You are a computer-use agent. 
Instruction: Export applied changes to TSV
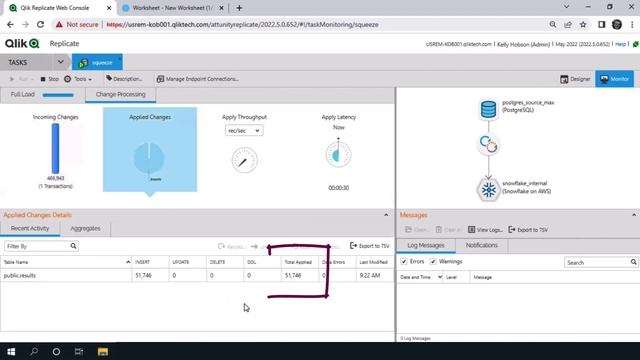point(370,246)
